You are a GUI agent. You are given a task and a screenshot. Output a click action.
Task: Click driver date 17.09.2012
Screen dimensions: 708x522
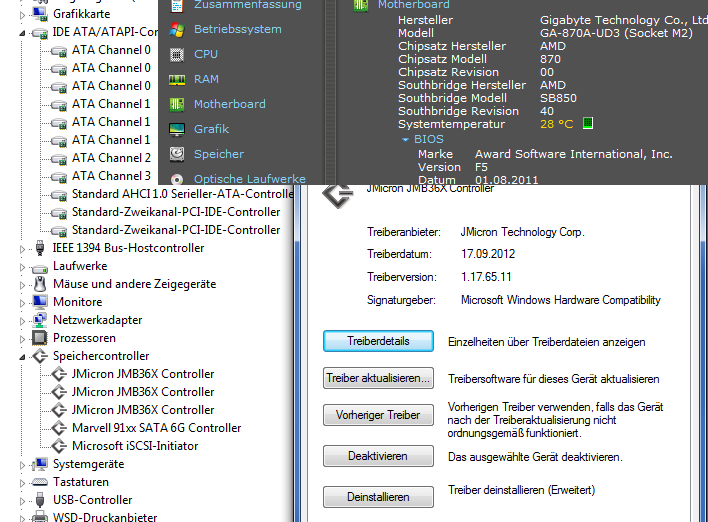488,254
